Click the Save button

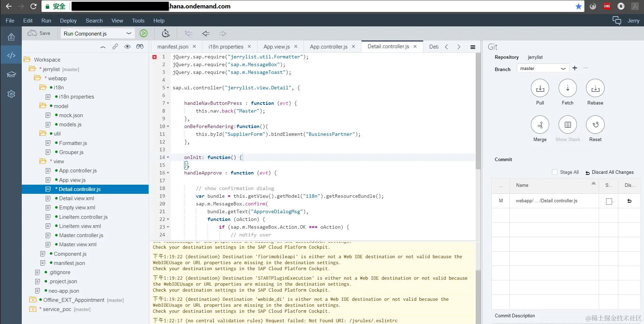[x=39, y=33]
